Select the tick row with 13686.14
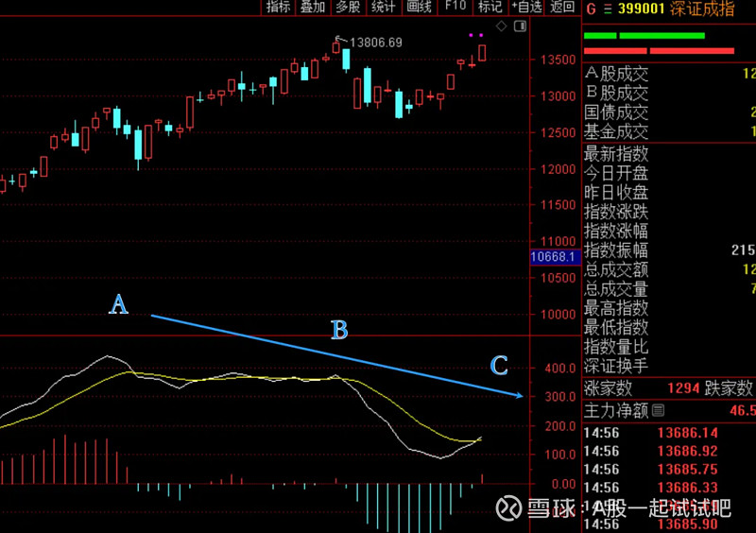The image size is (756, 533). (669, 433)
